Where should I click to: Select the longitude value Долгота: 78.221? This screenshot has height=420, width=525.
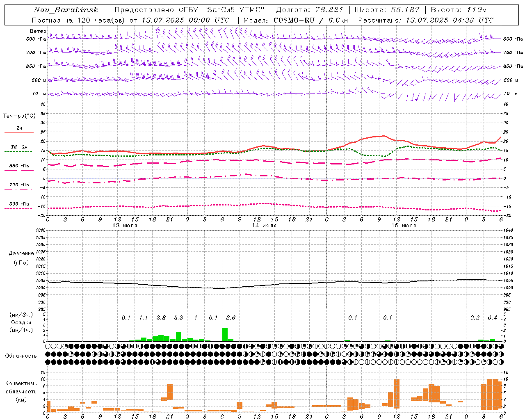(310, 10)
